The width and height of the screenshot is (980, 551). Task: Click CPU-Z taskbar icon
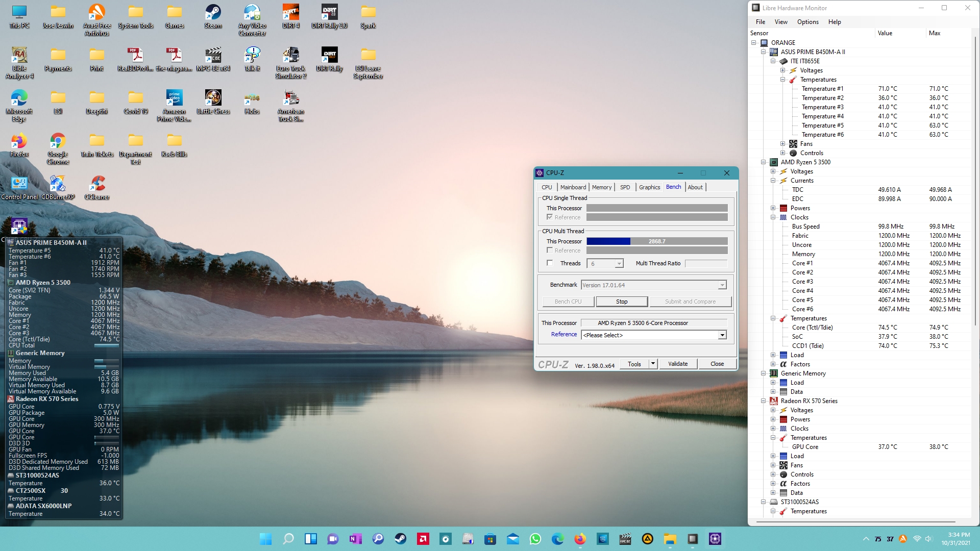point(715,538)
